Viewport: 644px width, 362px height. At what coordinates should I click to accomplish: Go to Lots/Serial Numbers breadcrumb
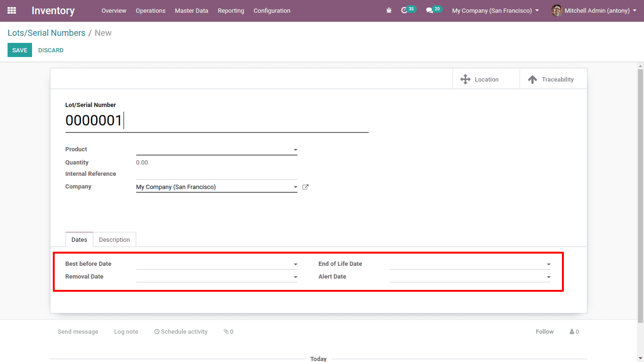tap(46, 33)
